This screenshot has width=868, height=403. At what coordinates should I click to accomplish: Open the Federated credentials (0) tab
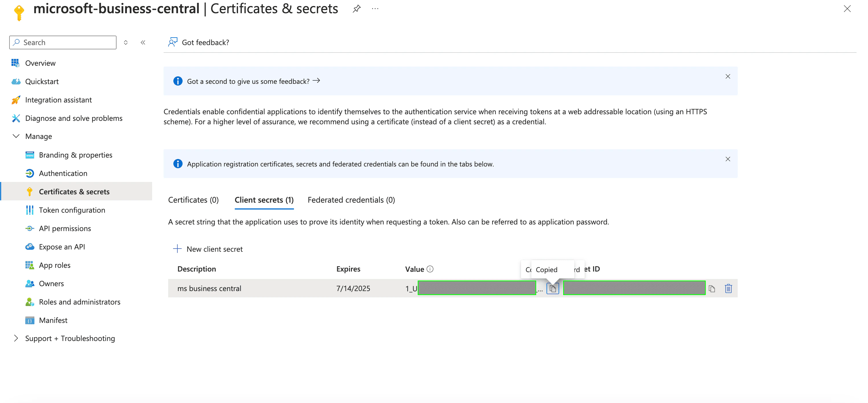(x=351, y=200)
